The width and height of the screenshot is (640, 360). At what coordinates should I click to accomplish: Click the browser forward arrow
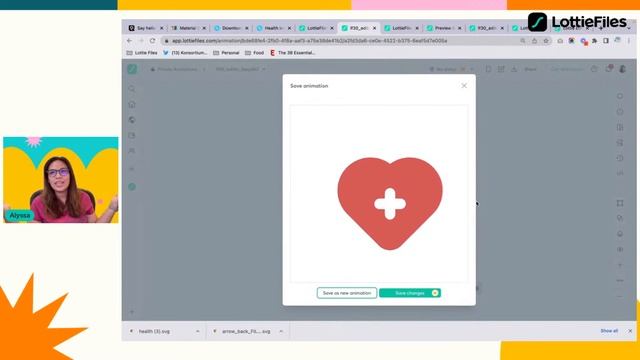141,41
